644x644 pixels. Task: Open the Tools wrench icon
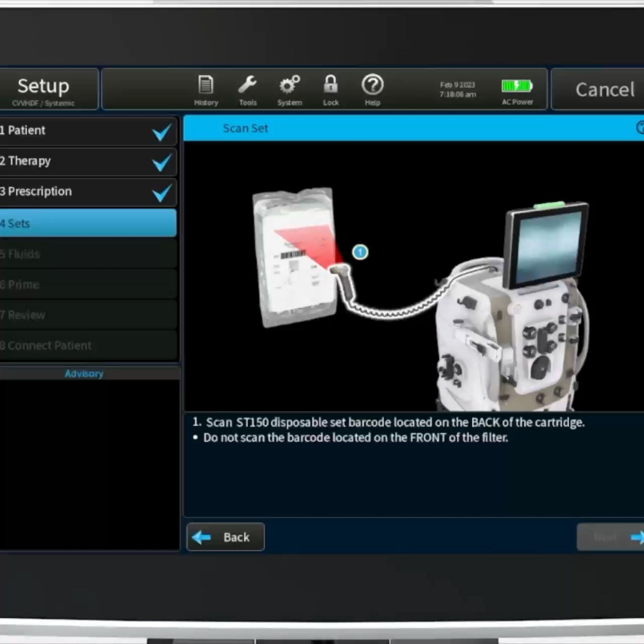[247, 90]
